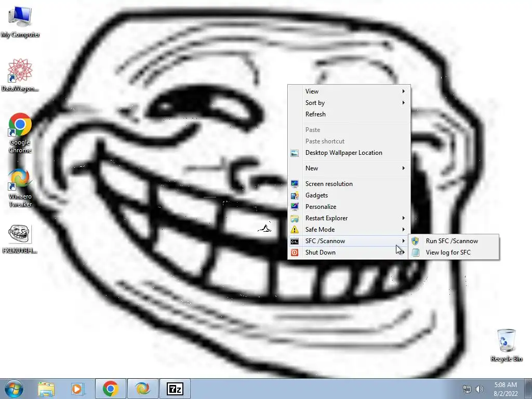Select Run SFC /Scannow

click(454, 241)
